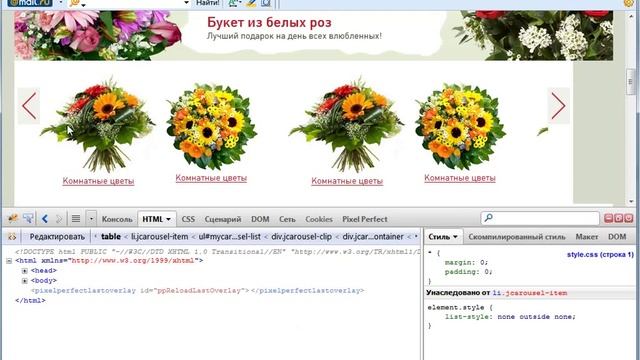
Task: Open the command line lines icon
Action: tap(76, 219)
